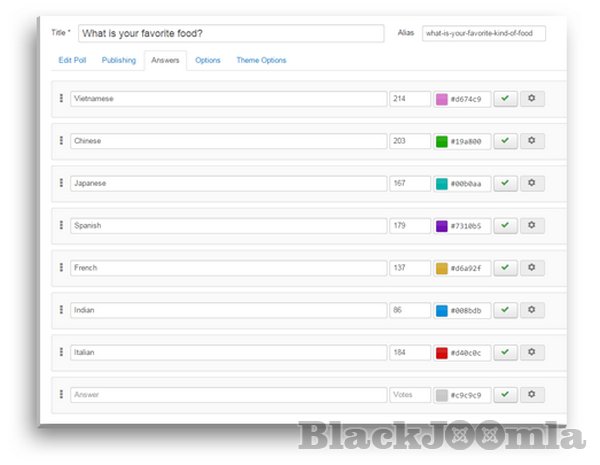Open gear settings for Japanese answer
This screenshot has width=600, height=465.
[x=532, y=183]
